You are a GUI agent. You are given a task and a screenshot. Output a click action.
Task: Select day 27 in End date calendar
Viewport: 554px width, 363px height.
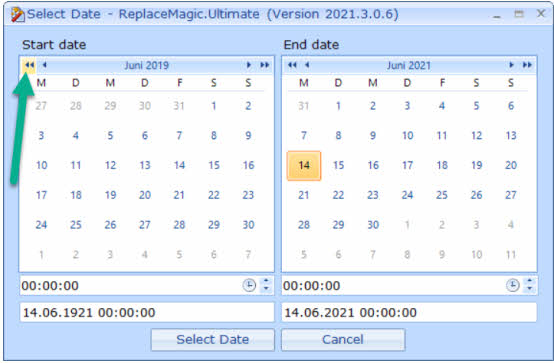(511, 195)
